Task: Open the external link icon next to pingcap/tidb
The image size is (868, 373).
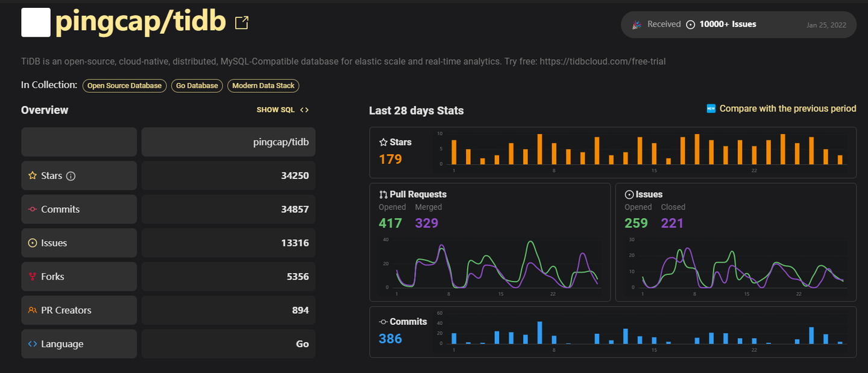Action: [241, 22]
